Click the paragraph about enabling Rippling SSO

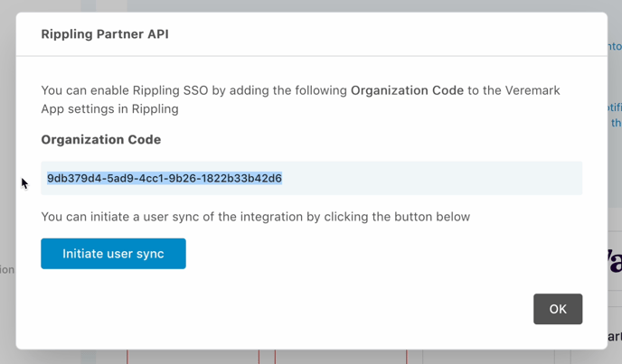pyautogui.click(x=300, y=99)
